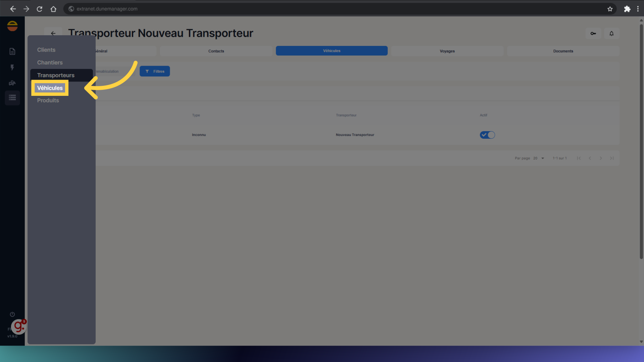Select Clients in the side menu
This screenshot has width=644, height=362.
46,50
